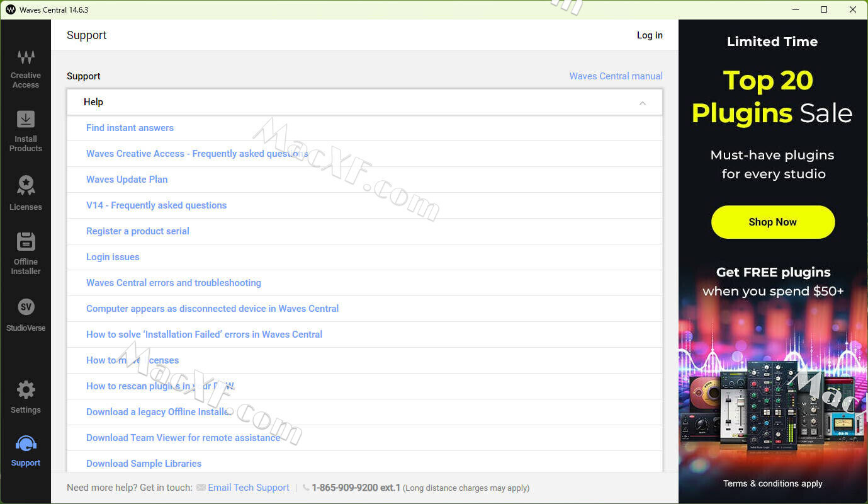Open Waves Central errors and troubleshooting
Image resolution: width=868 pixels, height=504 pixels.
pyautogui.click(x=173, y=283)
